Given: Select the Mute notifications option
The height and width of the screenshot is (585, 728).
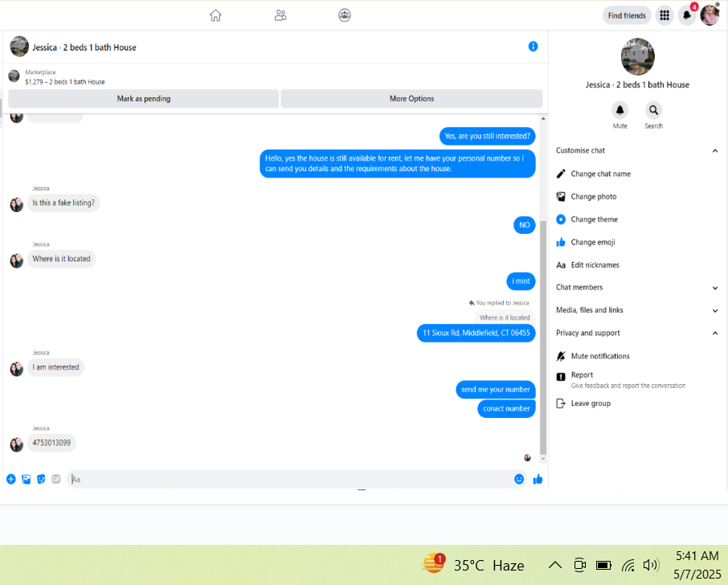Looking at the screenshot, I should [600, 356].
